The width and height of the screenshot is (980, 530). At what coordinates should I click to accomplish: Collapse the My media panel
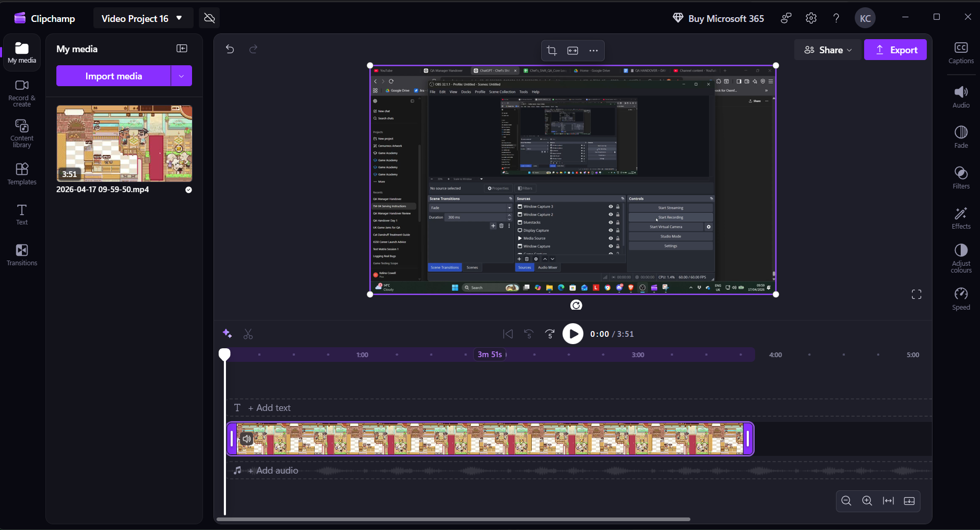[182, 49]
